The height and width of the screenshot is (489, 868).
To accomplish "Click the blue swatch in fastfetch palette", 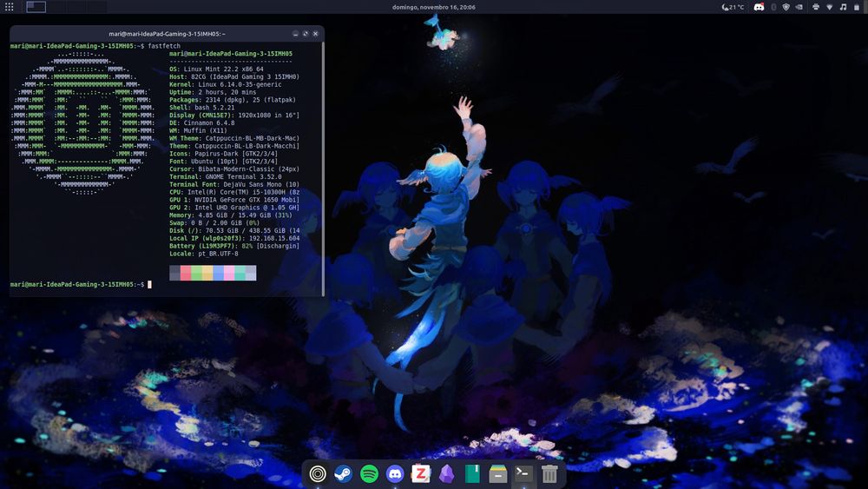I will click(x=218, y=273).
